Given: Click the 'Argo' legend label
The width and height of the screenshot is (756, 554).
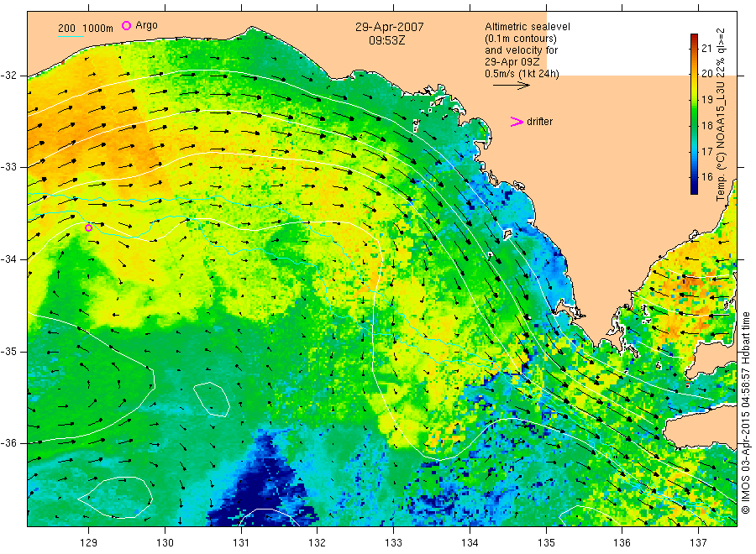Looking at the screenshot, I should pyautogui.click(x=146, y=25).
